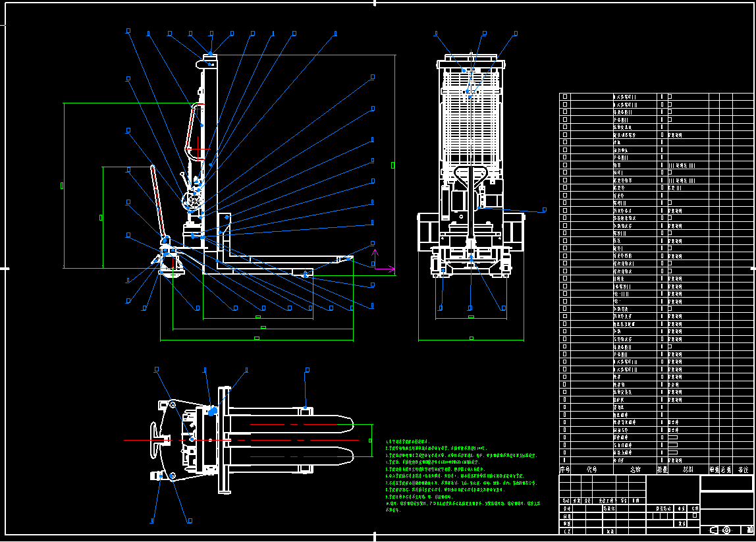756x542 pixels.
Task: Pick the fork spacing dimension in plan view
Action: click(x=370, y=440)
